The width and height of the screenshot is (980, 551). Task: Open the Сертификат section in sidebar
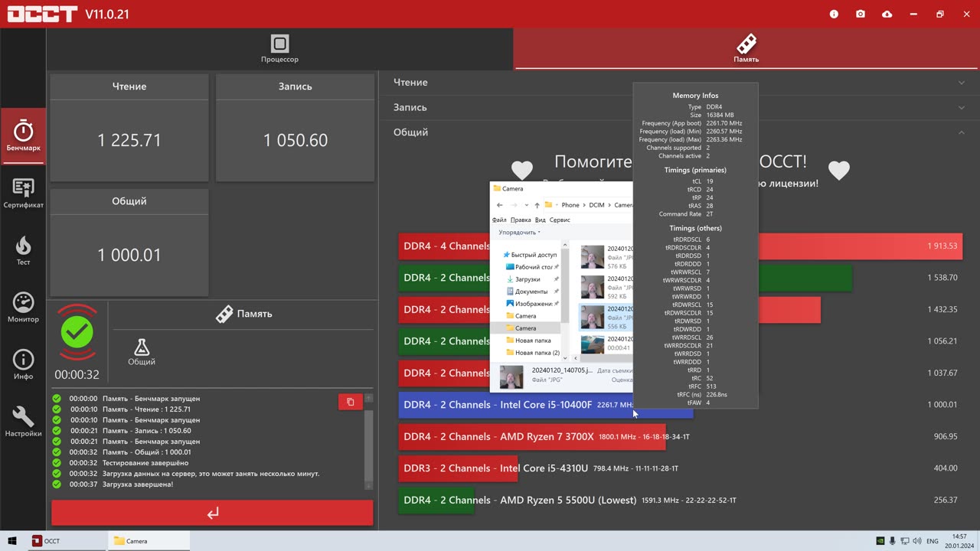click(23, 193)
